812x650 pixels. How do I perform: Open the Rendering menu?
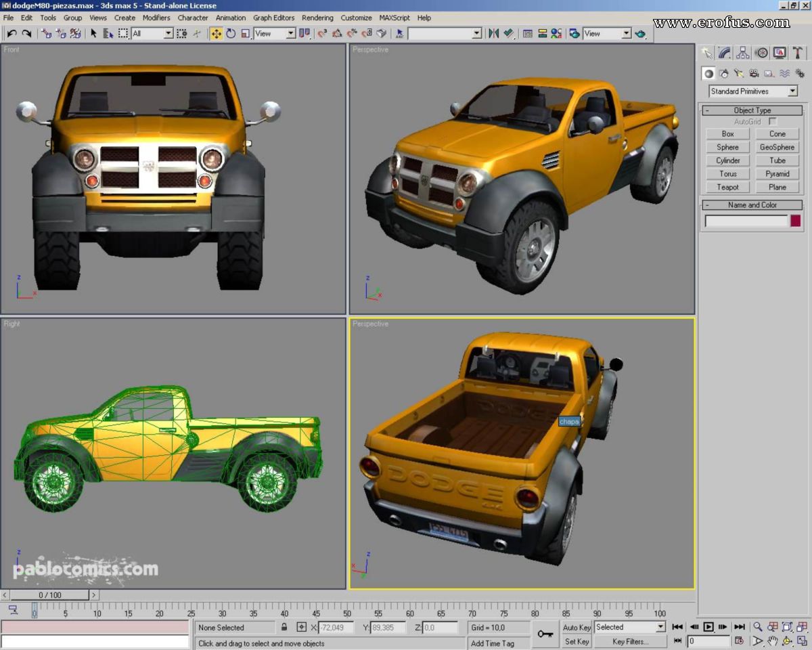(x=317, y=18)
